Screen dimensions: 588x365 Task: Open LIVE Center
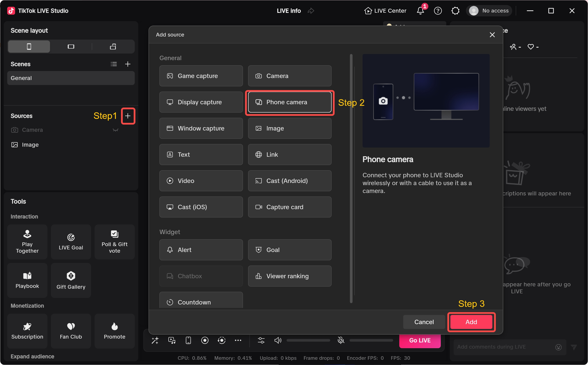coord(385,11)
